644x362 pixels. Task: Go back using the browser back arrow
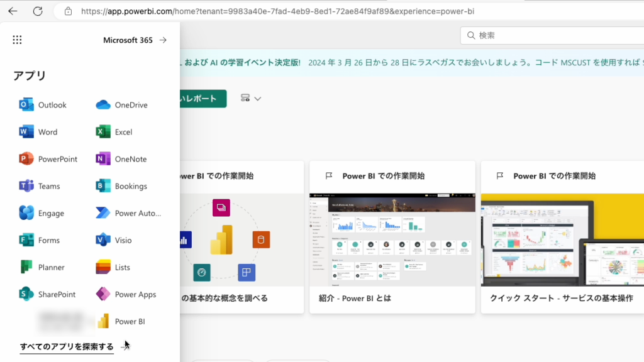13,11
